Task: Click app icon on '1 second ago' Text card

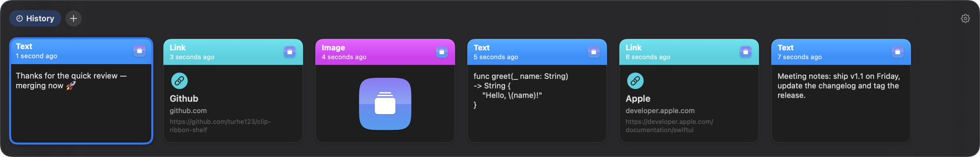Action: click(x=140, y=51)
